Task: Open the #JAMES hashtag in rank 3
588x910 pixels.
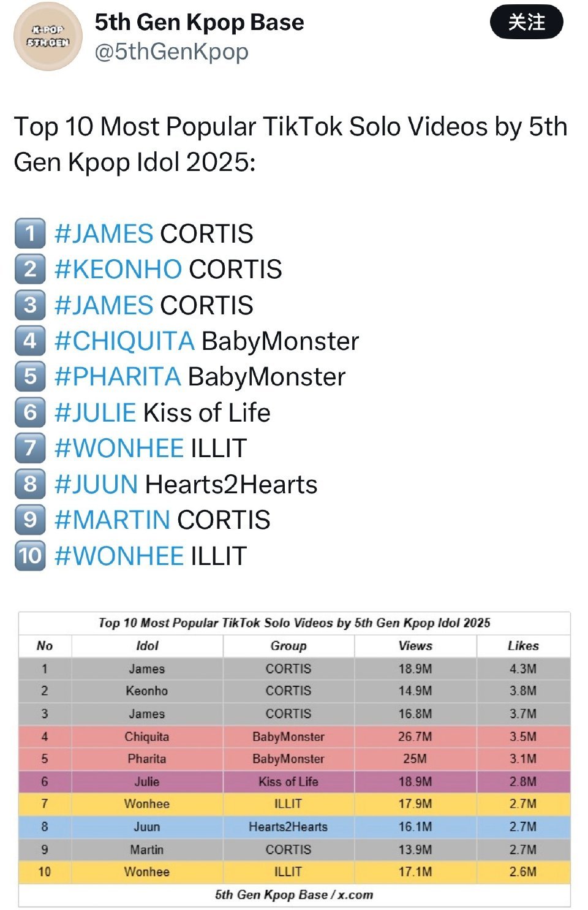Action: [x=104, y=305]
